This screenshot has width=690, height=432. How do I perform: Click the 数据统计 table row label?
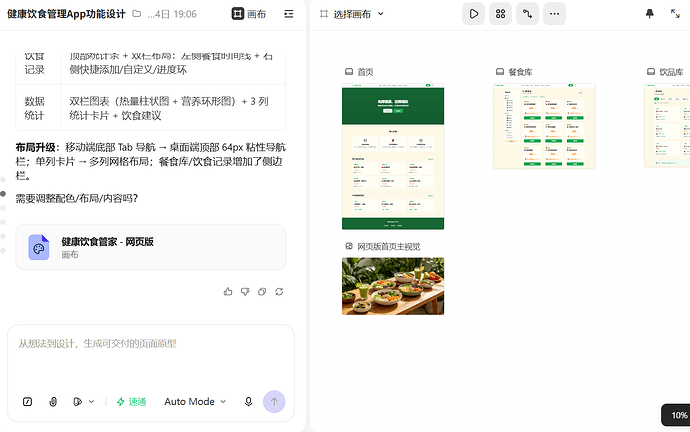coord(34,108)
